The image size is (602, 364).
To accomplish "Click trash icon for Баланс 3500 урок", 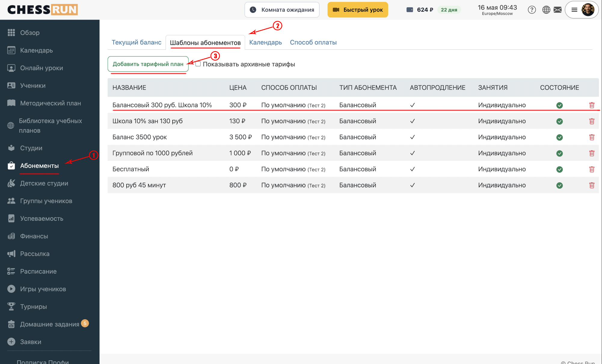I will (591, 137).
